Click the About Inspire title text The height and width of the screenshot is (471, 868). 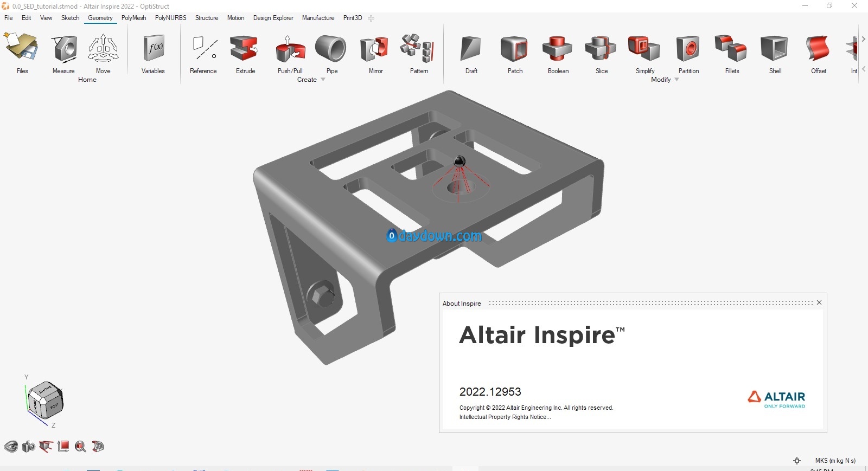point(462,304)
